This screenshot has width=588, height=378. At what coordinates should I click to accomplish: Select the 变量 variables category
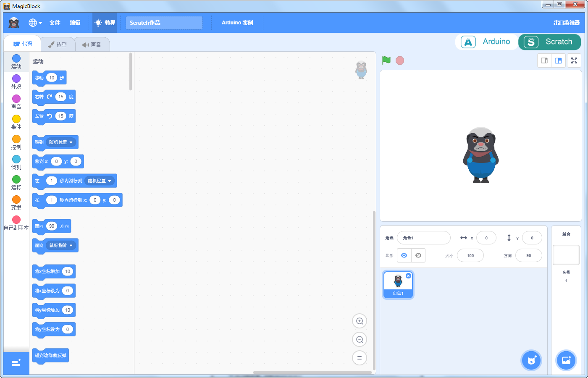[16, 203]
